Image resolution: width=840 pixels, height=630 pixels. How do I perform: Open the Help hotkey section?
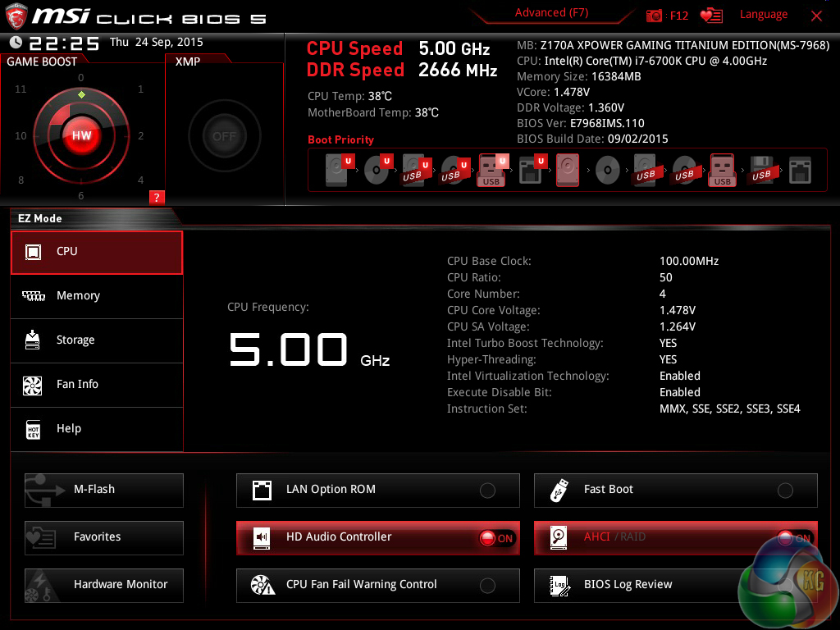97,429
